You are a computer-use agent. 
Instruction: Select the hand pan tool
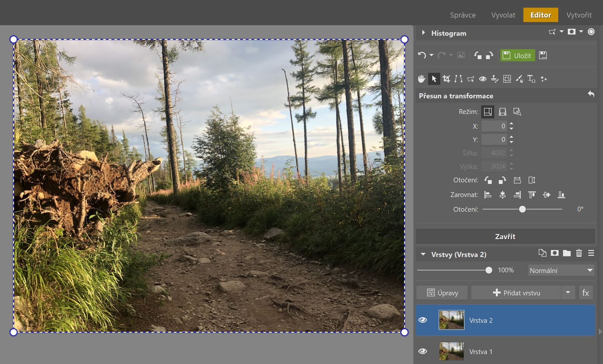[x=422, y=79]
